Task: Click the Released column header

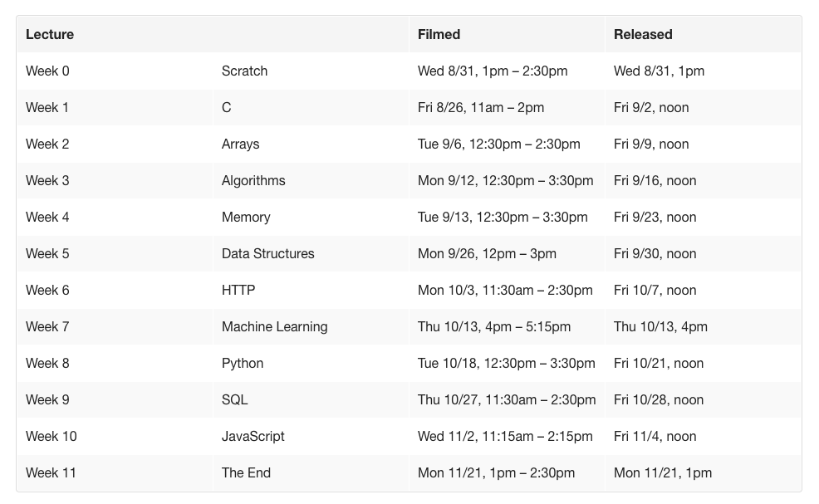Action: [x=643, y=34]
